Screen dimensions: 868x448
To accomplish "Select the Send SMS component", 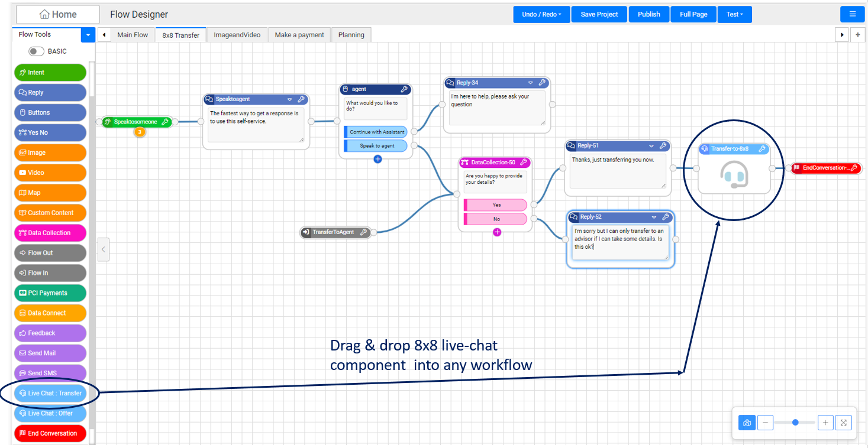I will tap(50, 373).
